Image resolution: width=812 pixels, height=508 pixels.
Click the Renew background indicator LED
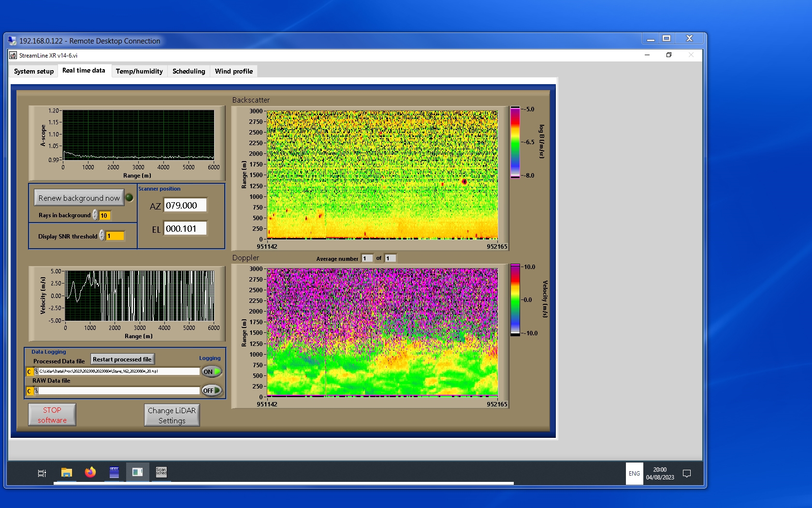point(129,197)
